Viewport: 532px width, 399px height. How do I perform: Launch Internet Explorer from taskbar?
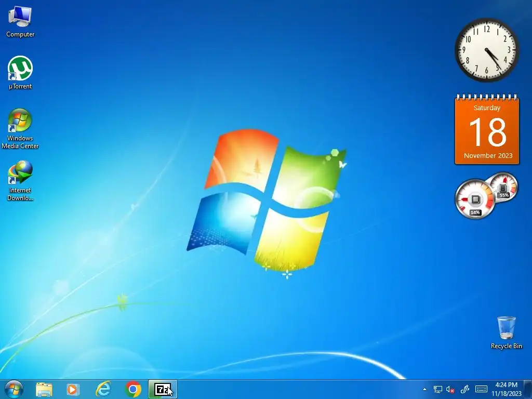click(103, 390)
